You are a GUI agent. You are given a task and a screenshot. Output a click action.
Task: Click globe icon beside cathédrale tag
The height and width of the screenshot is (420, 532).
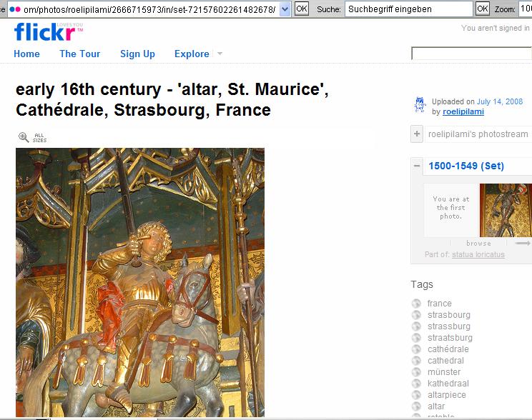coord(416,349)
